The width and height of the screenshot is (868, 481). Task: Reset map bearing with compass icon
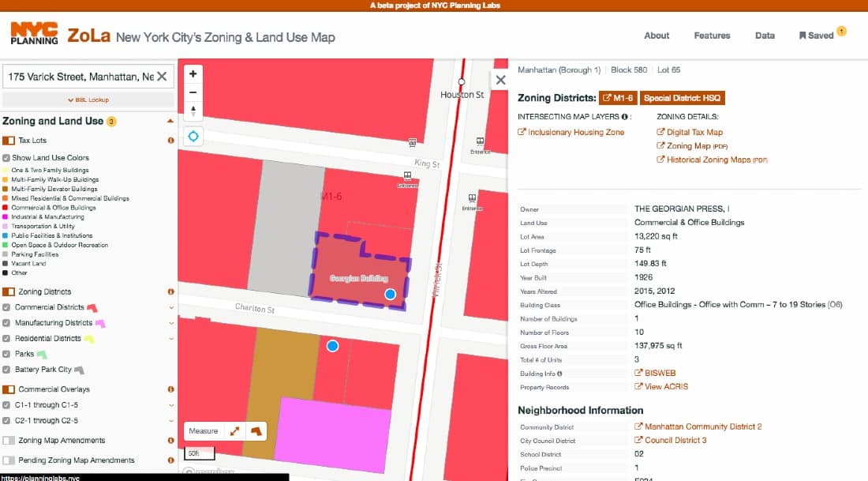193,111
